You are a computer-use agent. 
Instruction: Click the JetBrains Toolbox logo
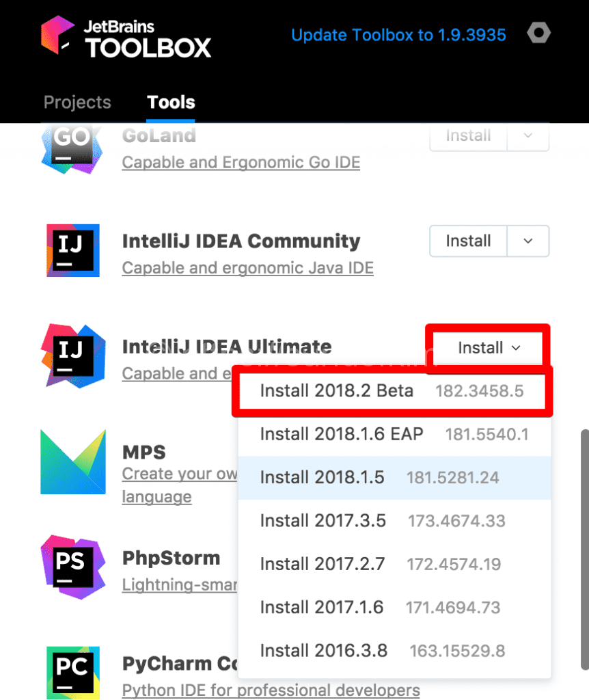(x=126, y=37)
